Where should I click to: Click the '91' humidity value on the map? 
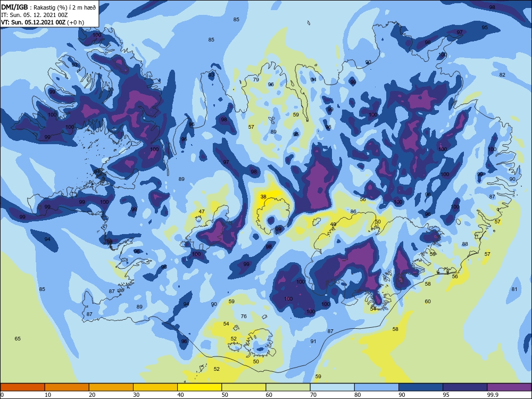(313, 341)
